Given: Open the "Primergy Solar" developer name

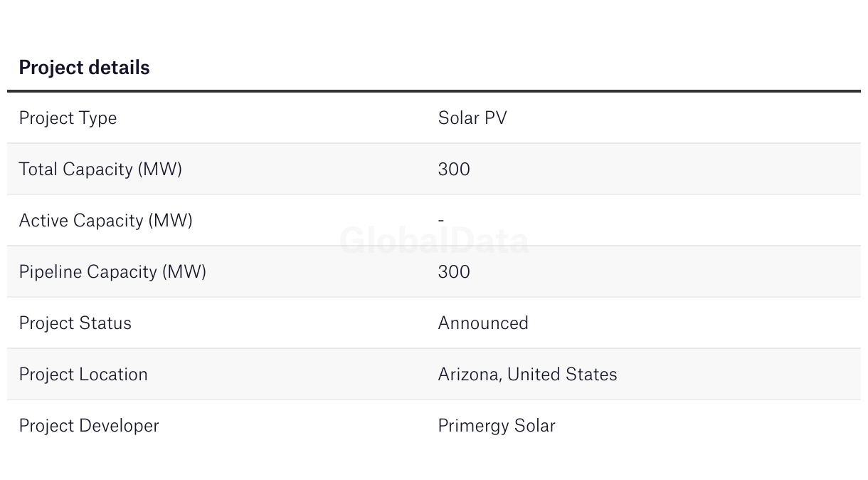Looking at the screenshot, I should tap(497, 426).
